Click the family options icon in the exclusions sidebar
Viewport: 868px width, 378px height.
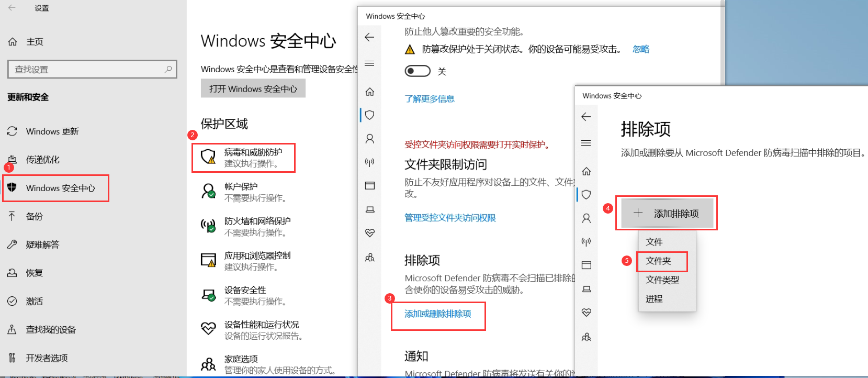tap(586, 337)
